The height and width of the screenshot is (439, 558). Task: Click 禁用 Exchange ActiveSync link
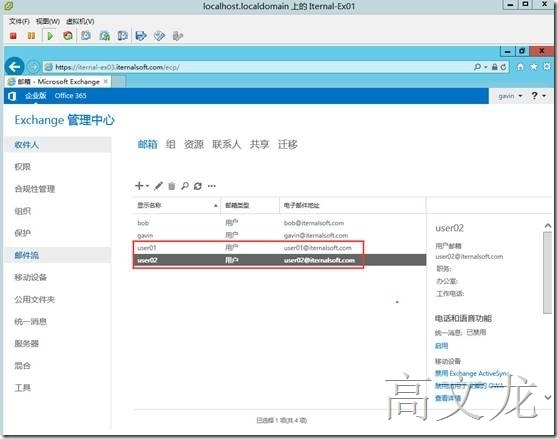pyautogui.click(x=472, y=373)
